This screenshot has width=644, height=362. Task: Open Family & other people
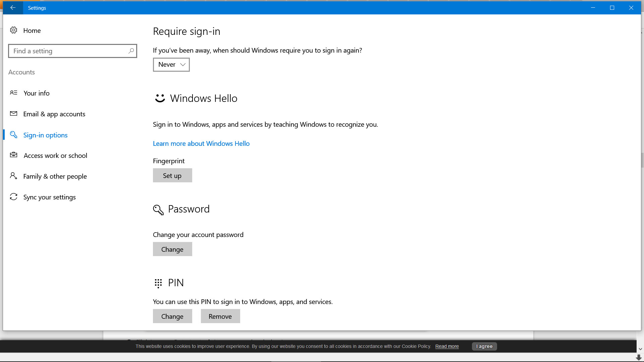(55, 176)
